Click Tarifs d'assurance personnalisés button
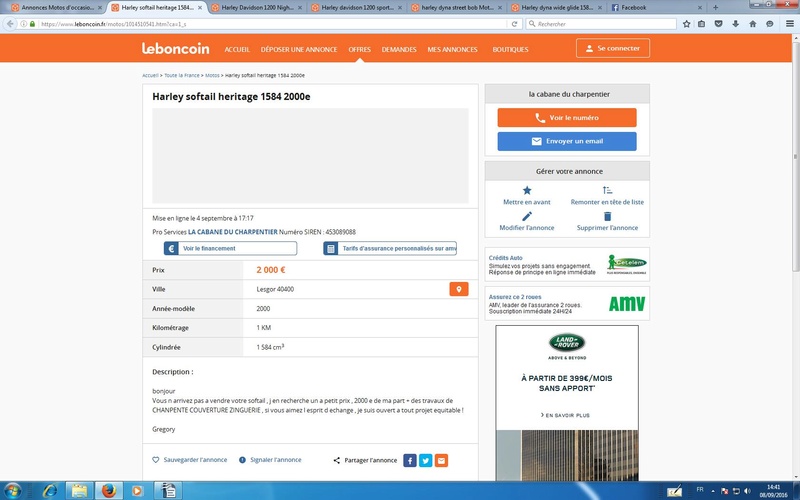Viewport: 800px width, 500px height. [x=390, y=248]
